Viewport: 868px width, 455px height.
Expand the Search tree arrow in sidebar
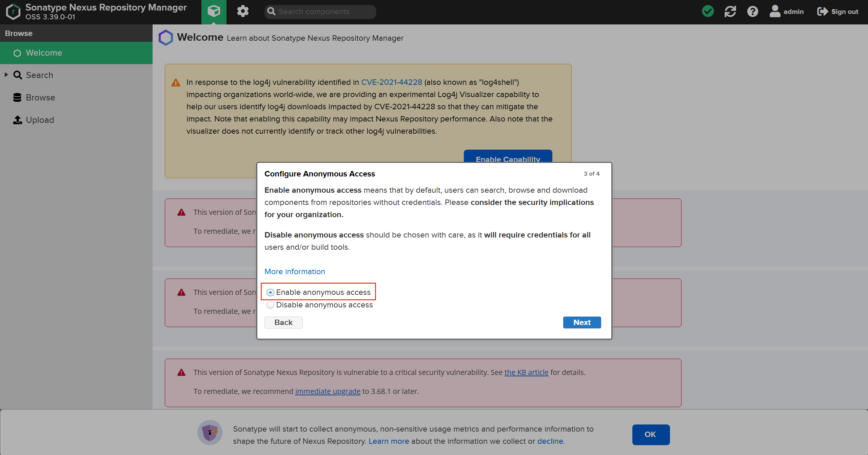coord(6,75)
